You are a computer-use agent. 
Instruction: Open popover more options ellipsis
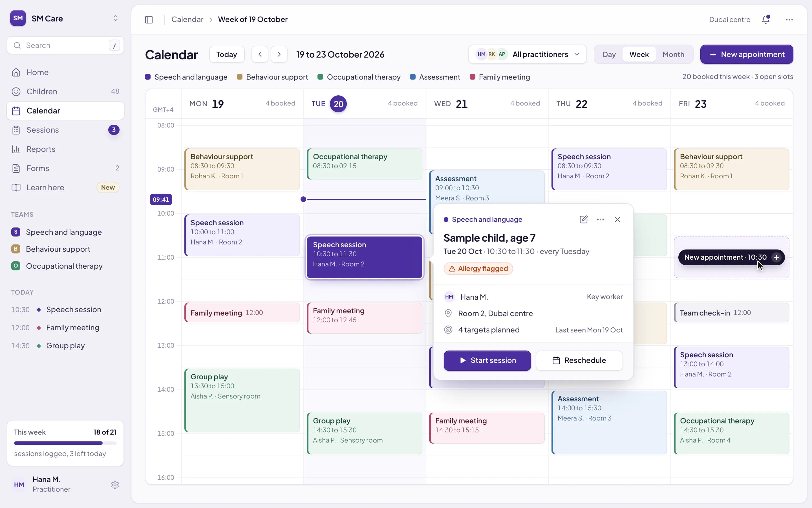[x=600, y=219]
